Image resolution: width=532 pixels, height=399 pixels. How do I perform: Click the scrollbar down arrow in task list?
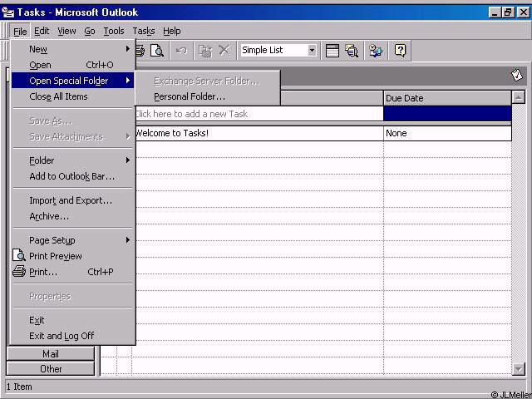(x=519, y=369)
